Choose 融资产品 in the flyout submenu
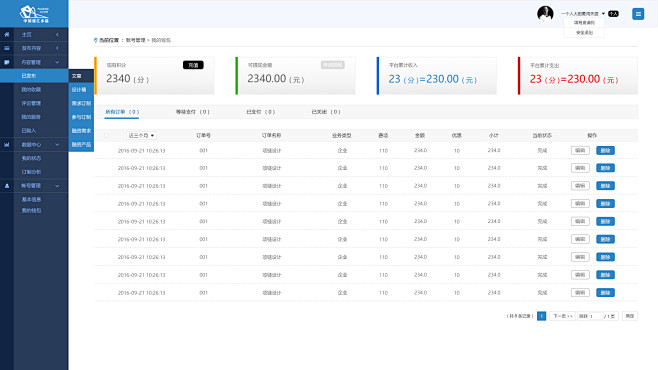Viewport: 658px width, 370px height. point(81,144)
